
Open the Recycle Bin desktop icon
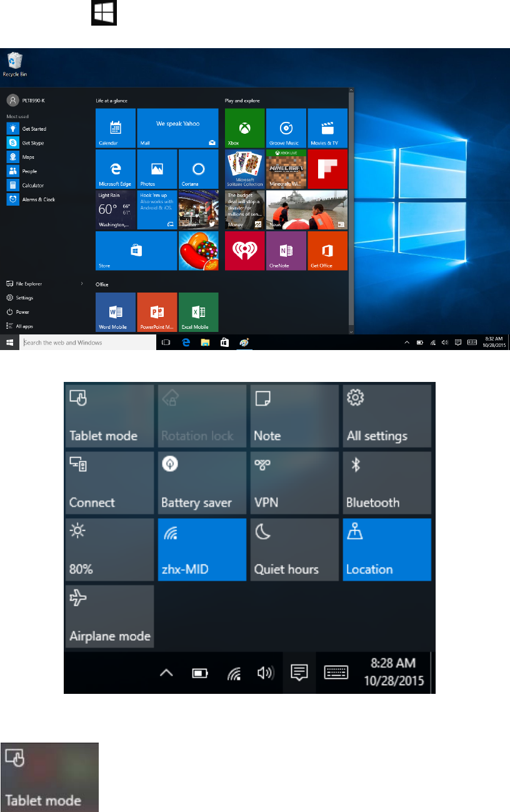[16, 64]
